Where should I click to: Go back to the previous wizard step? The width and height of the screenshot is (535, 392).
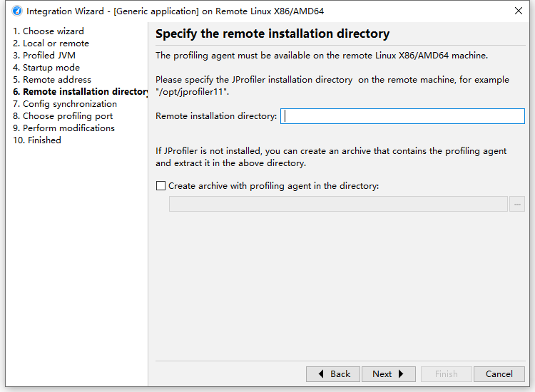pos(333,374)
